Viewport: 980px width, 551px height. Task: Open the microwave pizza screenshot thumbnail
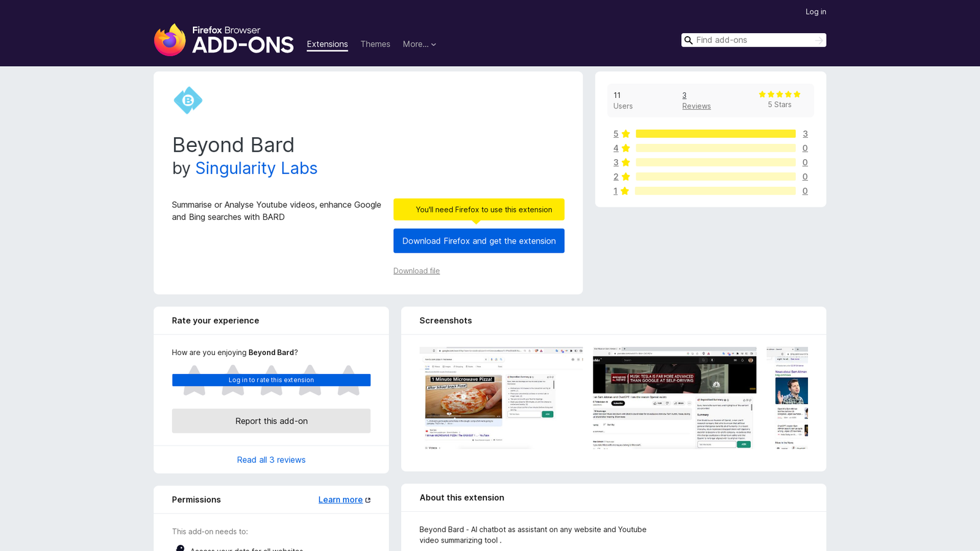501,398
